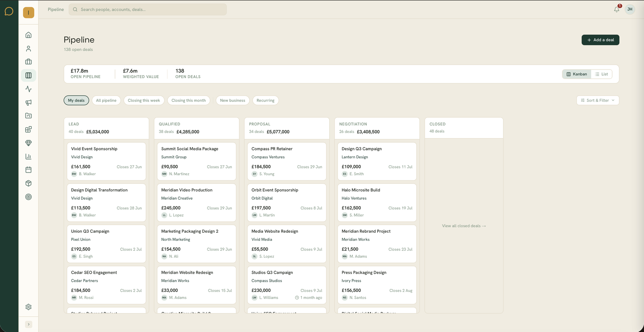Viewport: 644px width, 332px height.
Task: Switch to List view
Action: click(602, 74)
